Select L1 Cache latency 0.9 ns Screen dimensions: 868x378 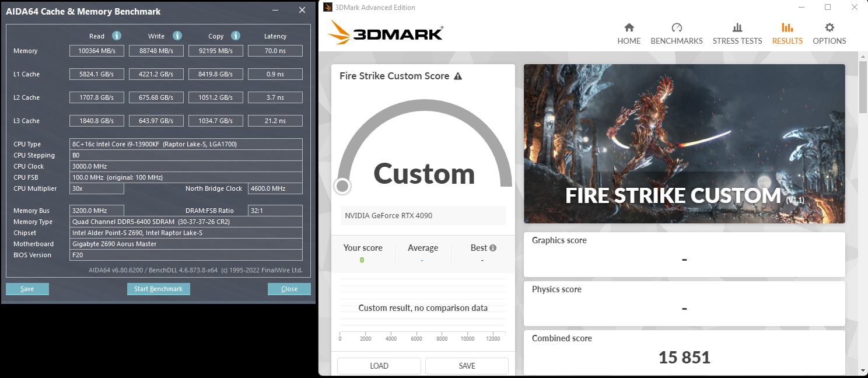[x=275, y=74]
